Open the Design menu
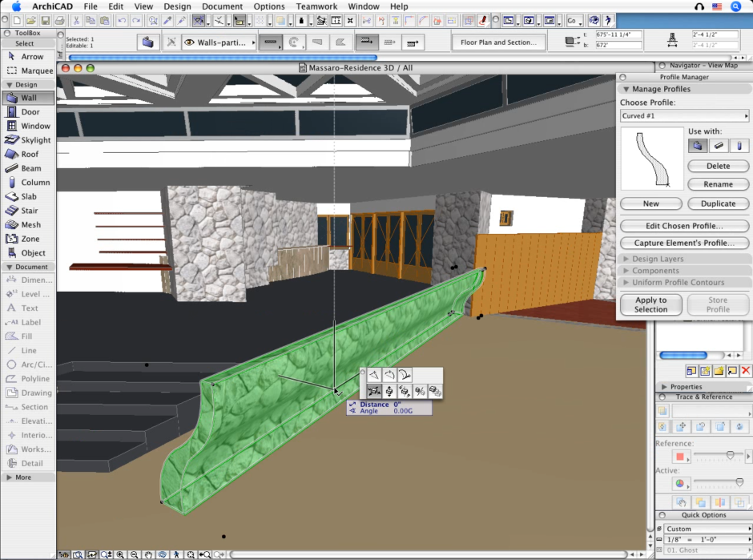 [177, 6]
